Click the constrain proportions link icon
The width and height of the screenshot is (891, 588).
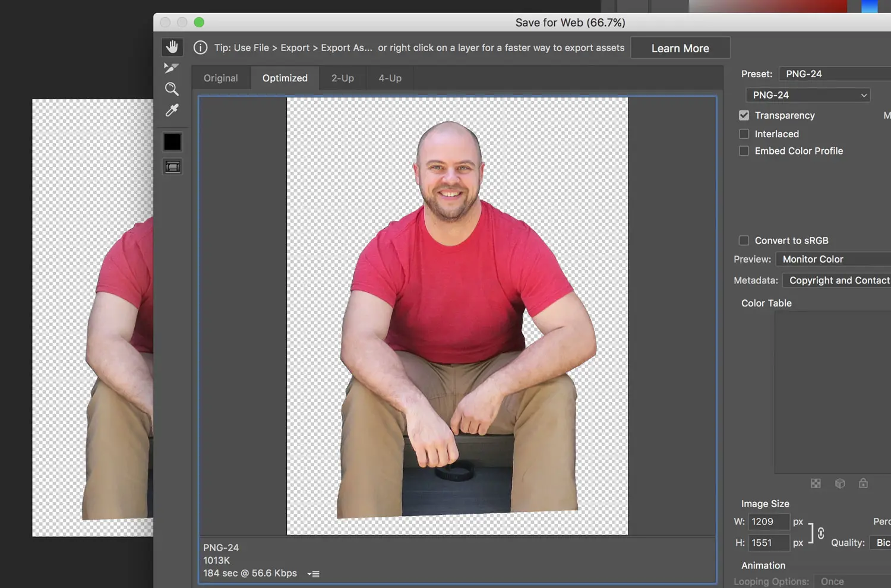pos(821,533)
